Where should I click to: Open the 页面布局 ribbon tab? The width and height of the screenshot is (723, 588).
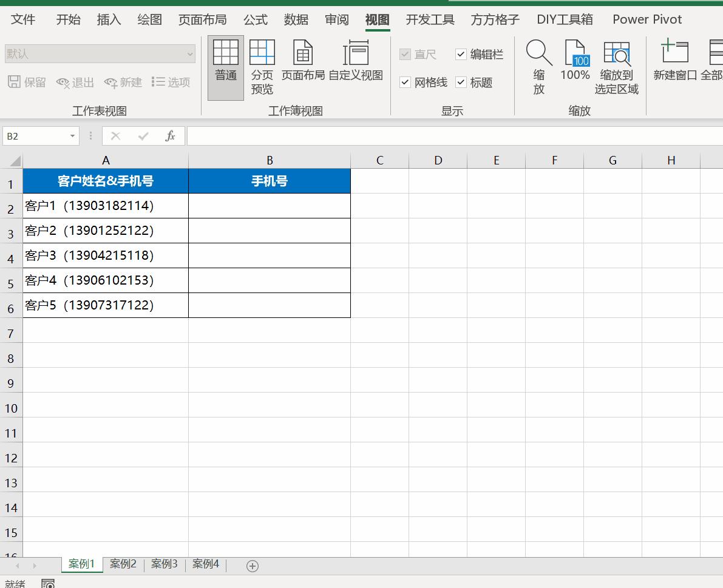click(202, 19)
